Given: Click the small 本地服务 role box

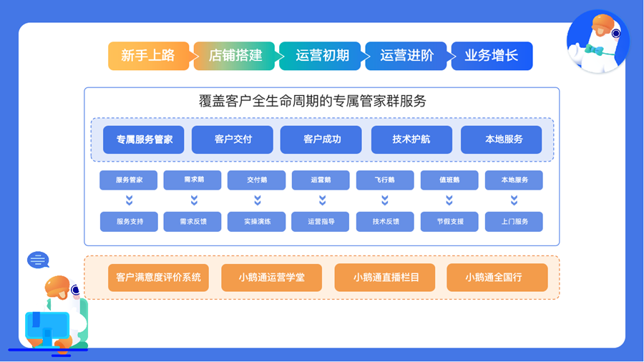Looking at the screenshot, I should coord(514,180).
